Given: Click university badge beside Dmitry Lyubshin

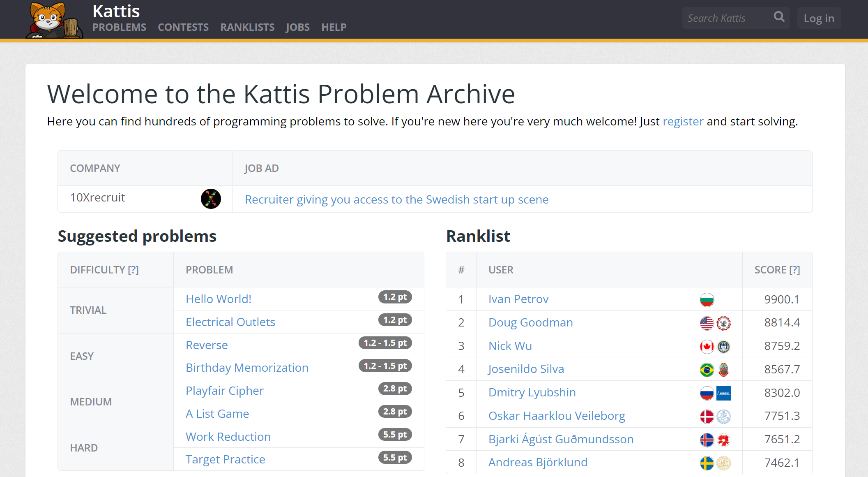Looking at the screenshot, I should (x=723, y=393).
